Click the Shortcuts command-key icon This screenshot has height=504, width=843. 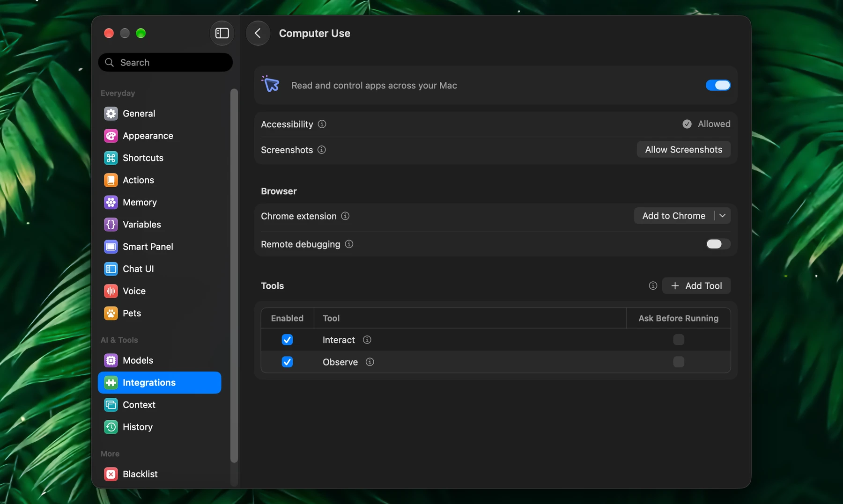[111, 158]
